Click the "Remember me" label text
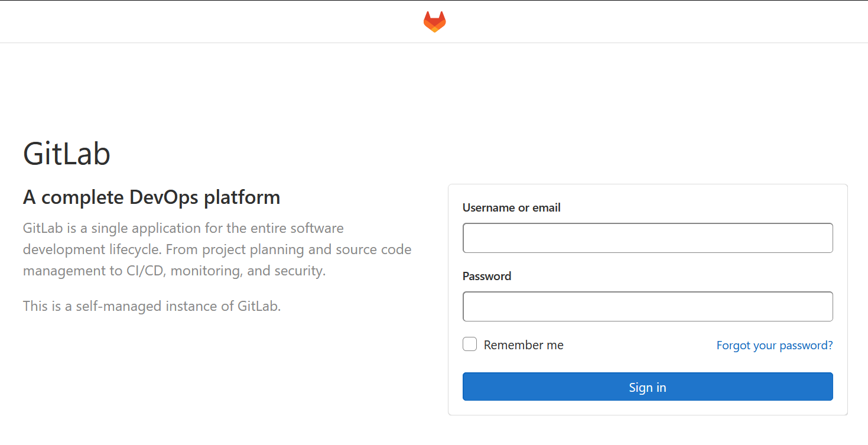This screenshot has height=445, width=868. (524, 345)
